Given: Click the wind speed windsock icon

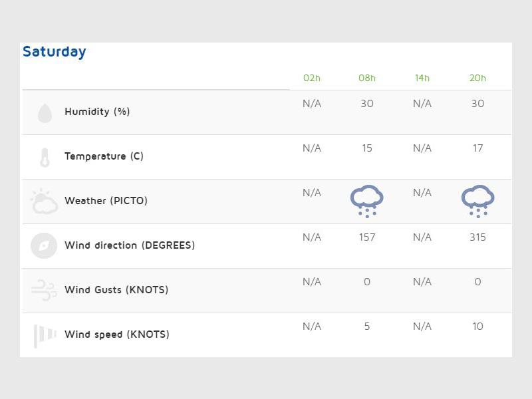Looking at the screenshot, I should [45, 335].
